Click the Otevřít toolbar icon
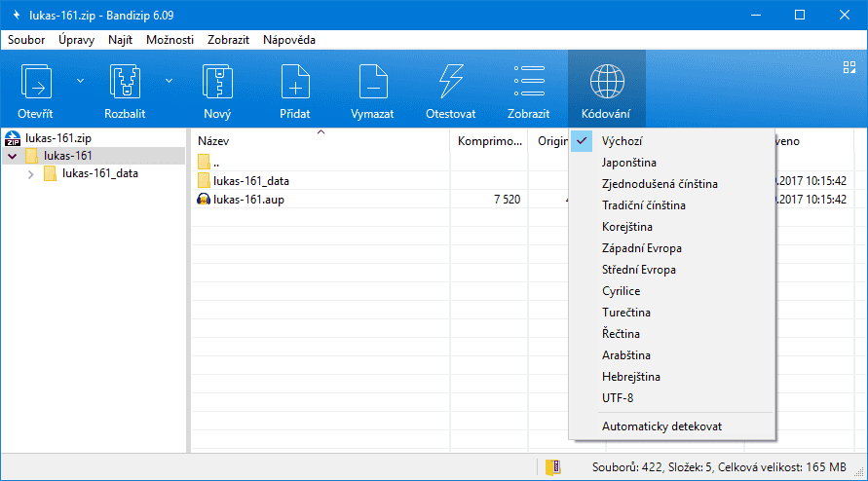This screenshot has height=481, width=868. pos(35,82)
